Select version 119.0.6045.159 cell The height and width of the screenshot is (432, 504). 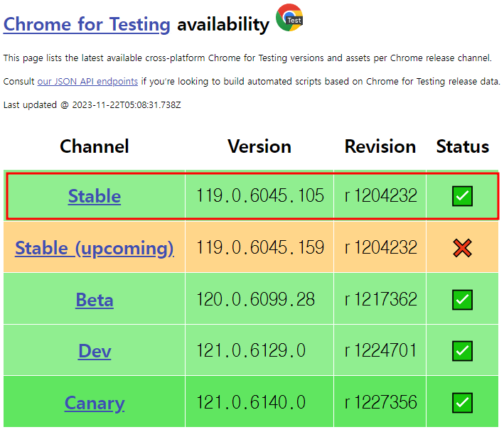pyautogui.click(x=259, y=247)
